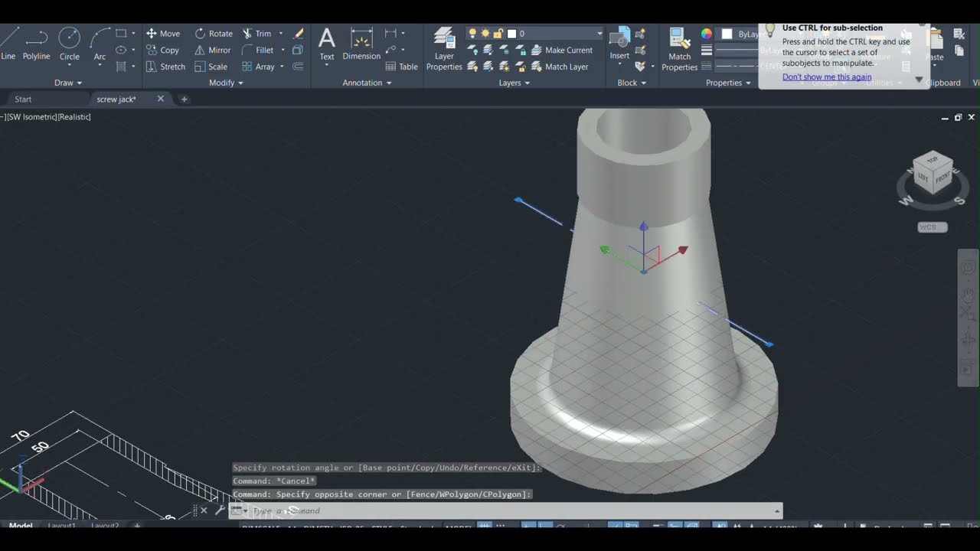Click the Rectangle draw icon

tap(121, 34)
